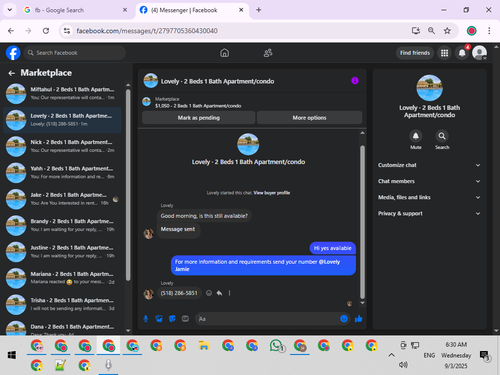Expand the Customize chat section
The image size is (500, 375).
[429, 165]
